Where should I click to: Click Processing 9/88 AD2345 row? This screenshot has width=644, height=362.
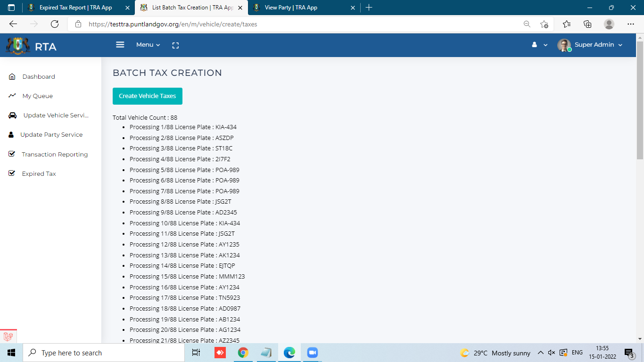(183, 212)
